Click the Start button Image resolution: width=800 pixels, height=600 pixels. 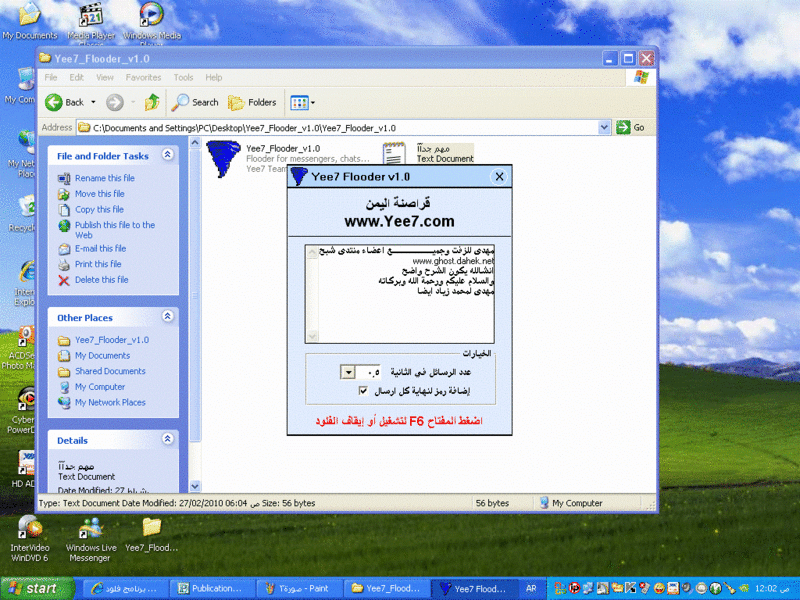(37, 588)
